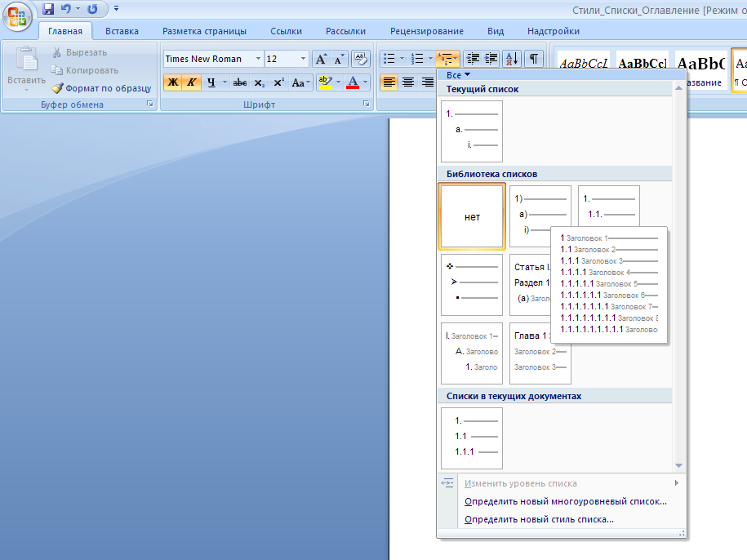Choose the Статья / Раздел list style
Screen dimensions: 747x560
click(530, 285)
